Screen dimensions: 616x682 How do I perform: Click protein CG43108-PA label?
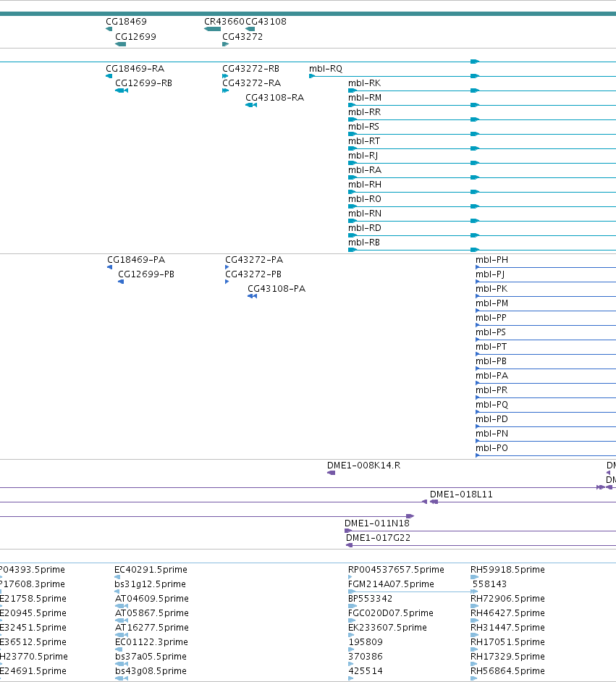coord(277,288)
